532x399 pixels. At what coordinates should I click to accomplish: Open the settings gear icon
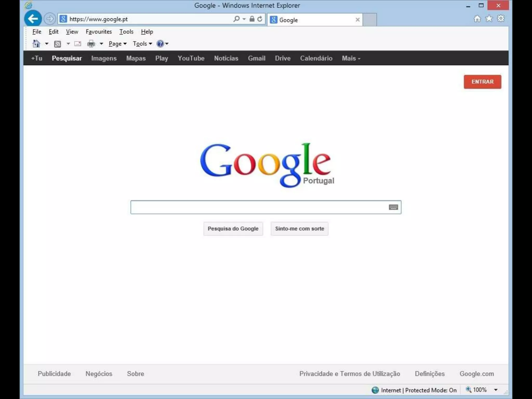click(501, 19)
